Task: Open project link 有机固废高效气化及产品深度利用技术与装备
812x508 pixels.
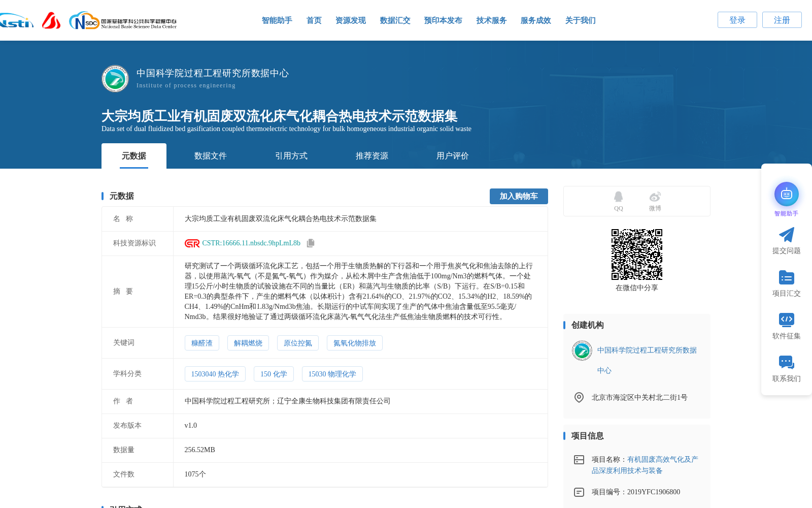Action: click(x=645, y=465)
